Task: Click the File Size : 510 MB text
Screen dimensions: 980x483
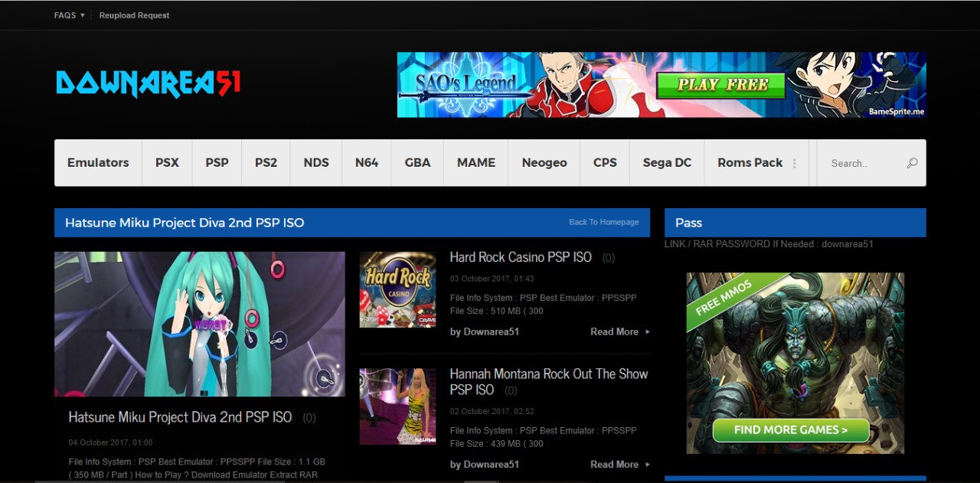Action: [497, 311]
